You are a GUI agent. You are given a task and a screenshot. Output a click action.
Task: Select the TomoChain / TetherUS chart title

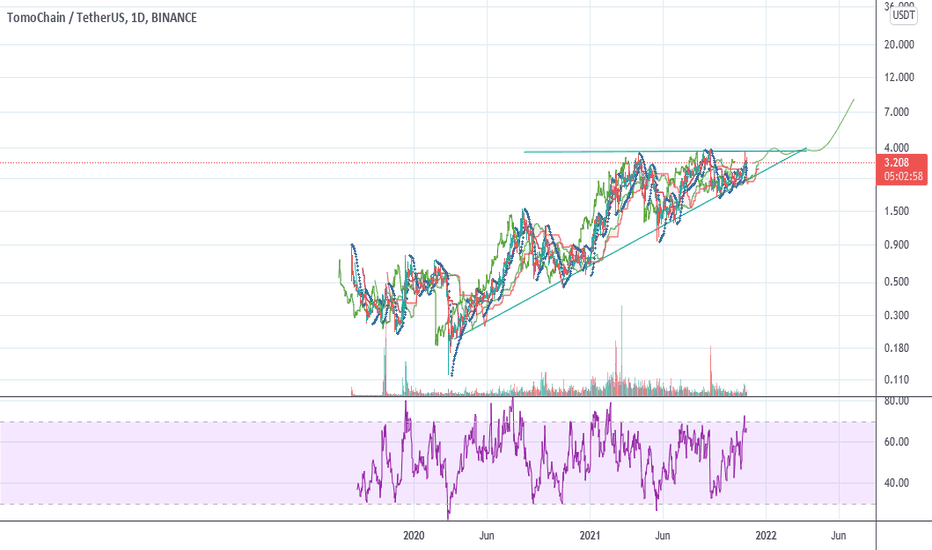click(x=102, y=18)
